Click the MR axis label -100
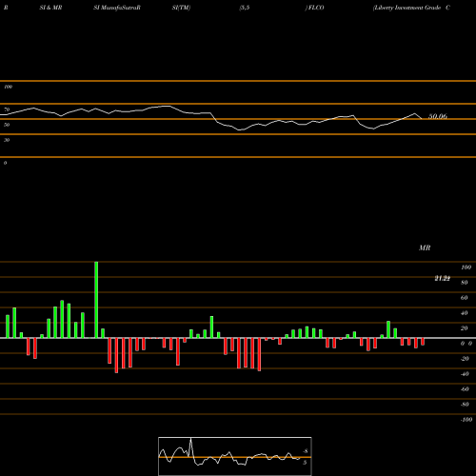476x476 pixels. (466, 420)
